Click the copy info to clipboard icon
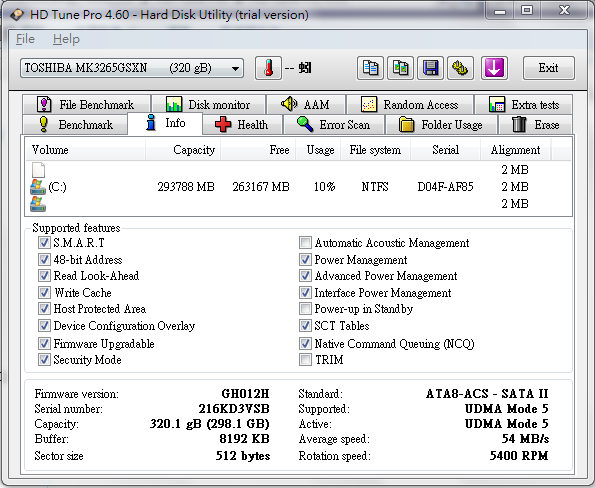 pyautogui.click(x=370, y=68)
